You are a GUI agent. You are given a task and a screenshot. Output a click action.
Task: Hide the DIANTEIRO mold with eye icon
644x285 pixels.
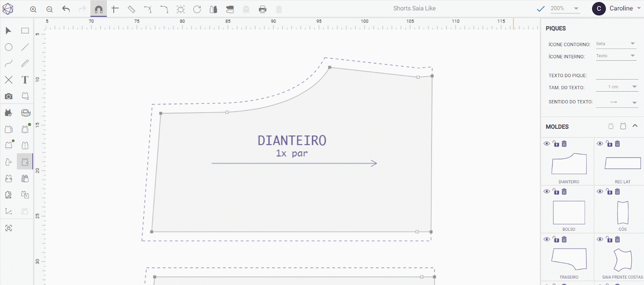[x=547, y=144]
